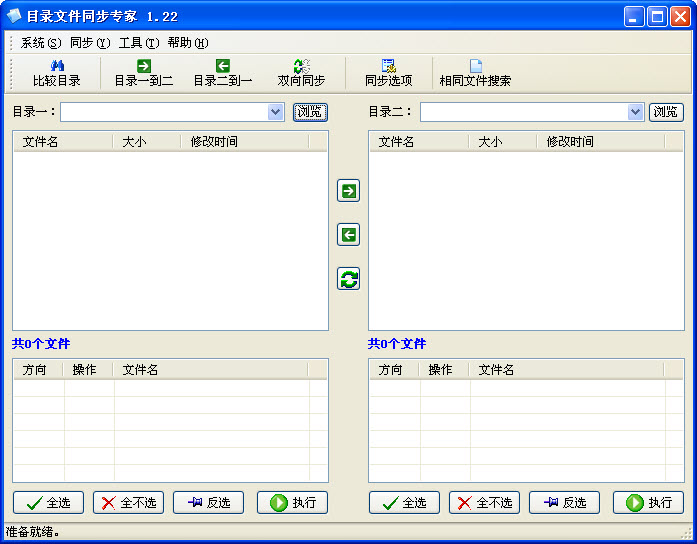Expand the 目录一 path dropdown

coord(276,112)
